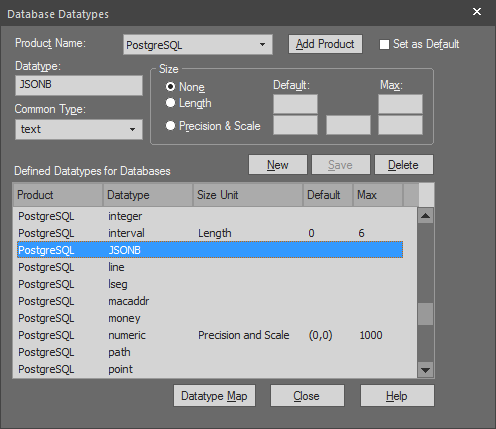Select the money datatype row
Image resolution: width=496 pixels, height=429 pixels.
coord(210,318)
